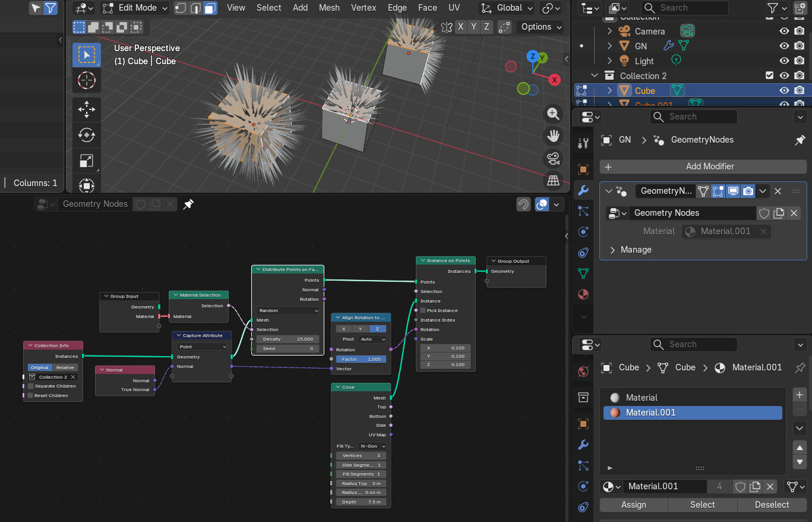
Task: Open the Material properties tab icon
Action: point(583,294)
